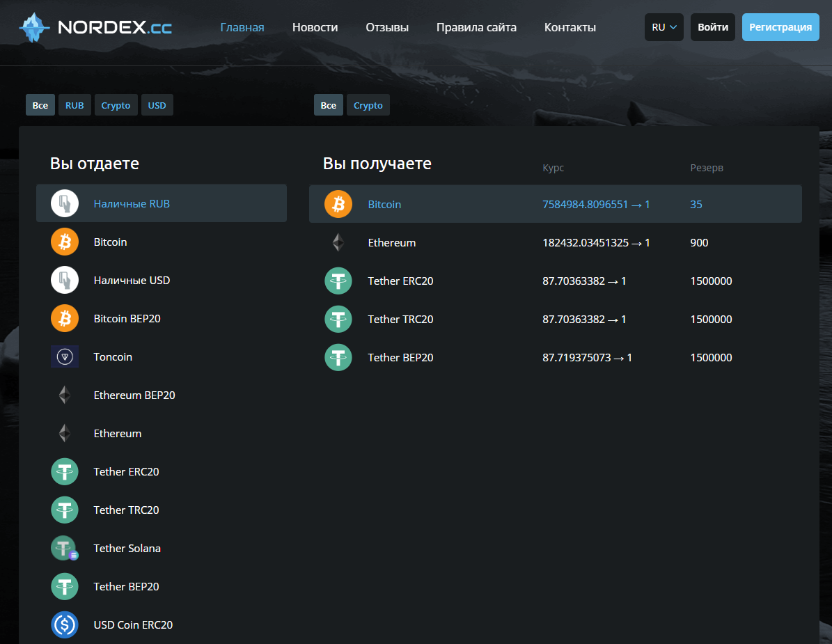
Task: Go to Правила сайта page
Action: (x=476, y=28)
